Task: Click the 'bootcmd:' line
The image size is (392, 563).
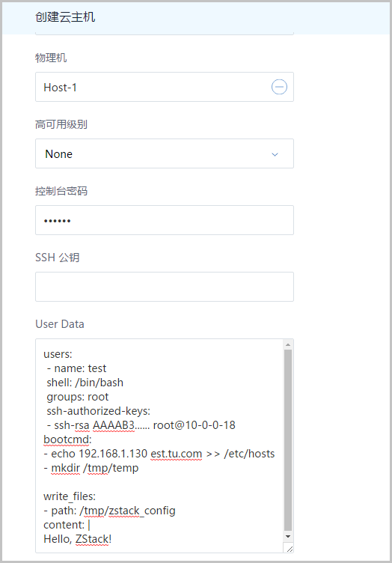Action: click(x=67, y=439)
